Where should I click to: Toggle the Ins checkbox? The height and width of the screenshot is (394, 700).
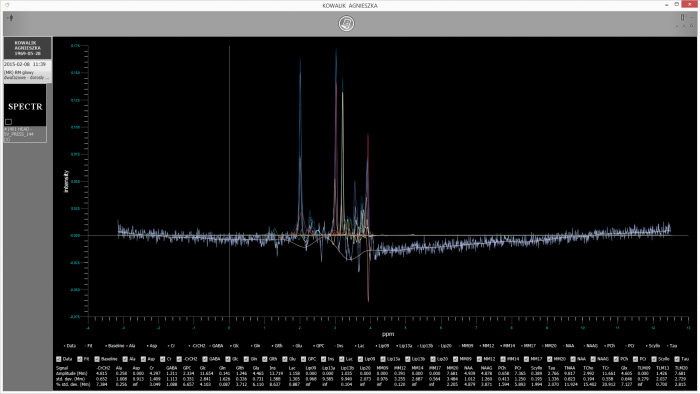point(323,359)
